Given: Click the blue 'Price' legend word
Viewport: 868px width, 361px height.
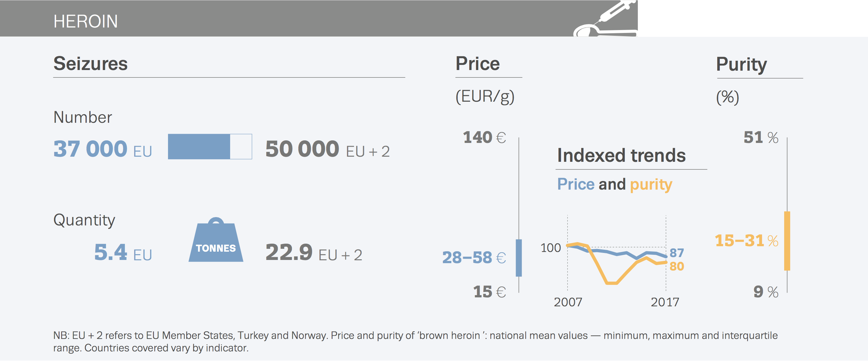Looking at the screenshot, I should [576, 184].
